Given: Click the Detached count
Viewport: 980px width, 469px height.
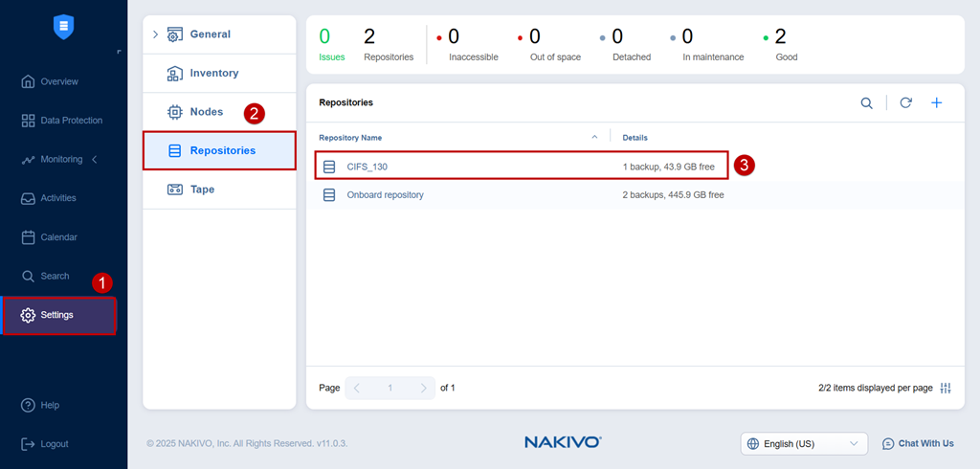Looking at the screenshot, I should [626, 44].
